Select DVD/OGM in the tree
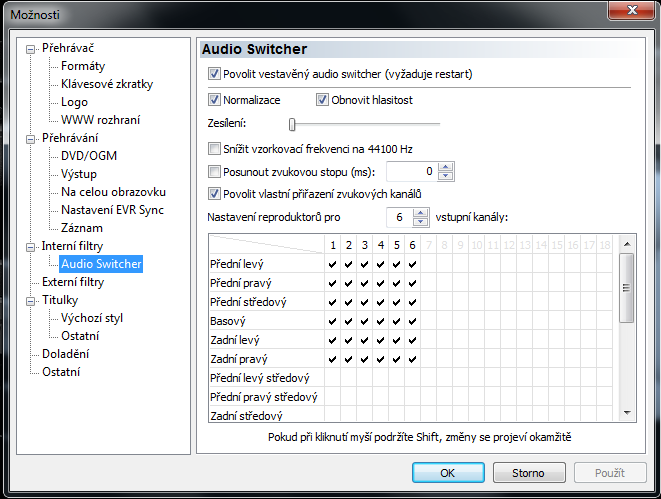This screenshot has height=499, width=661. tap(89, 156)
